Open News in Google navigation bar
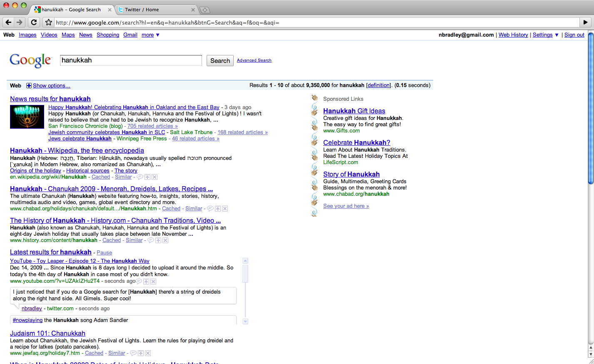This screenshot has width=594, height=364. pyautogui.click(x=86, y=35)
